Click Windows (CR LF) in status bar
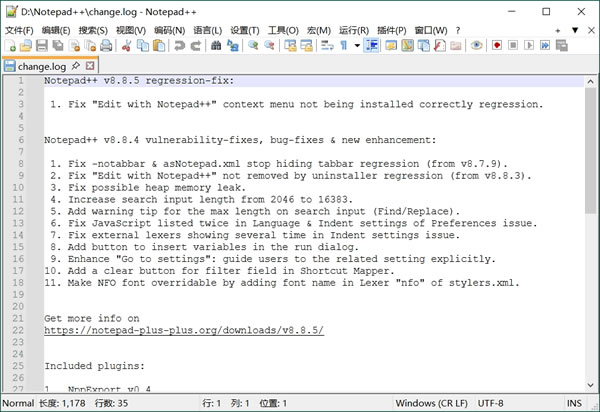 [431, 403]
